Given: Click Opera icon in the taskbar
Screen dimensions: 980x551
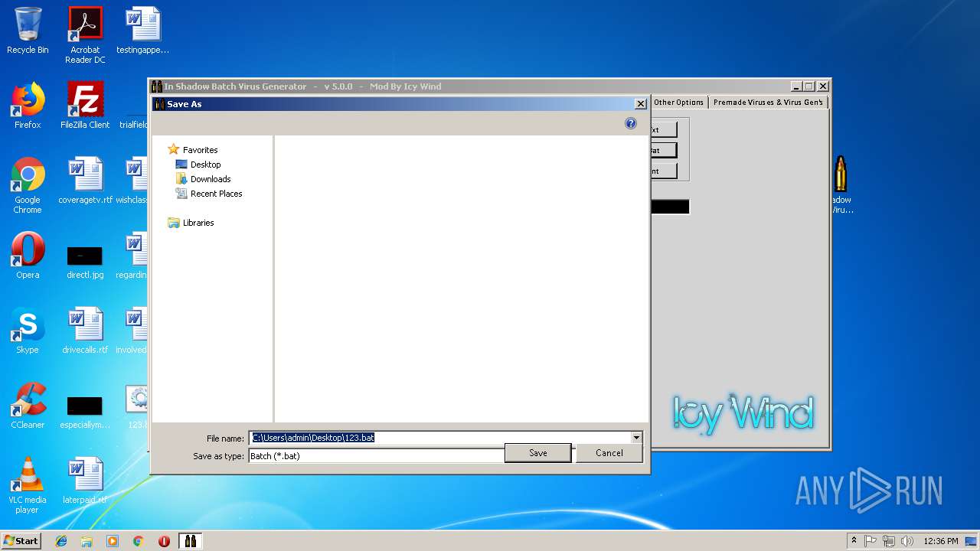Looking at the screenshot, I should (164, 541).
